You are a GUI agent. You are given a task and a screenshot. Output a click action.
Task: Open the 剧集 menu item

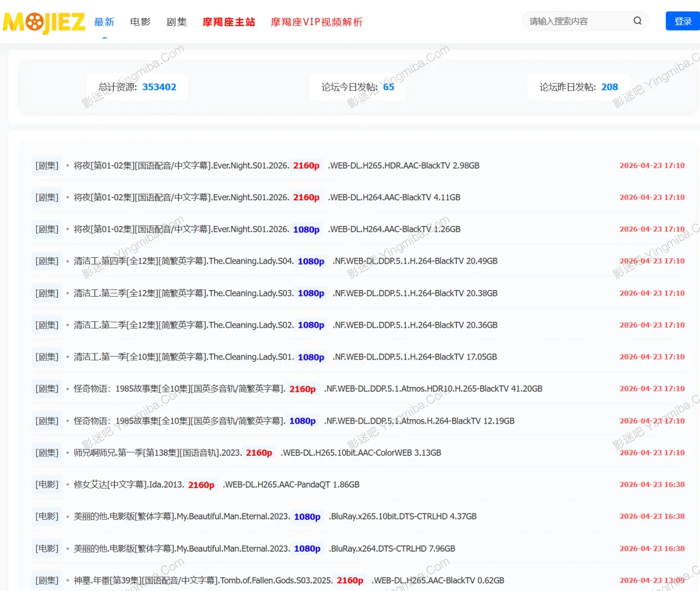(176, 22)
